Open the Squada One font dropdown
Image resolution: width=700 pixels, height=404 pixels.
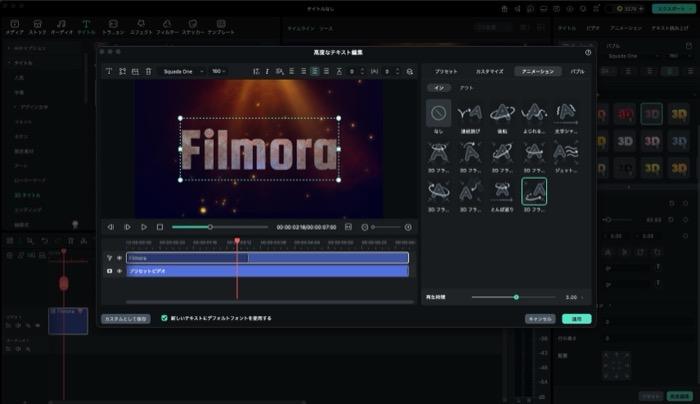click(x=182, y=71)
